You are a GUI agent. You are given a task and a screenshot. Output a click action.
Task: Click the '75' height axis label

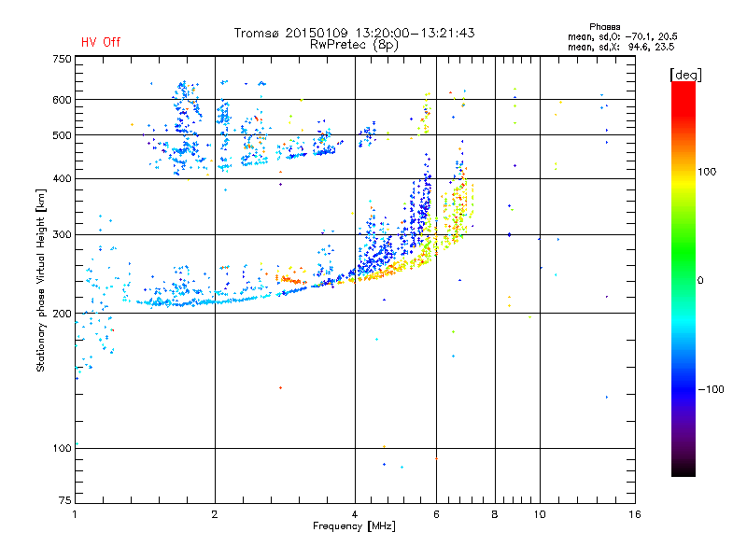[x=65, y=500]
